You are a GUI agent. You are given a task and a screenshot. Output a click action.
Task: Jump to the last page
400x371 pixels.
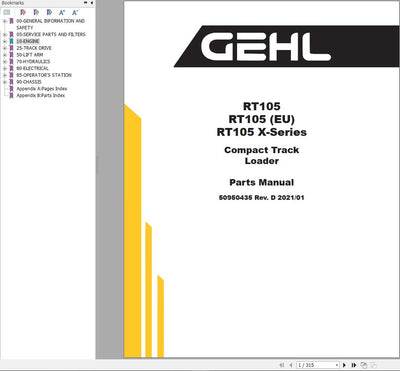354,365
